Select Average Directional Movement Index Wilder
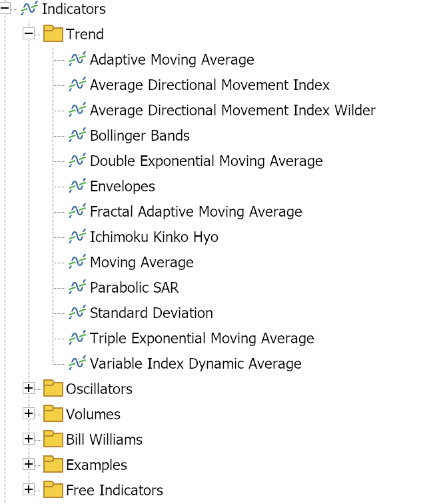Screen dimensions: 433x504 [232, 111]
